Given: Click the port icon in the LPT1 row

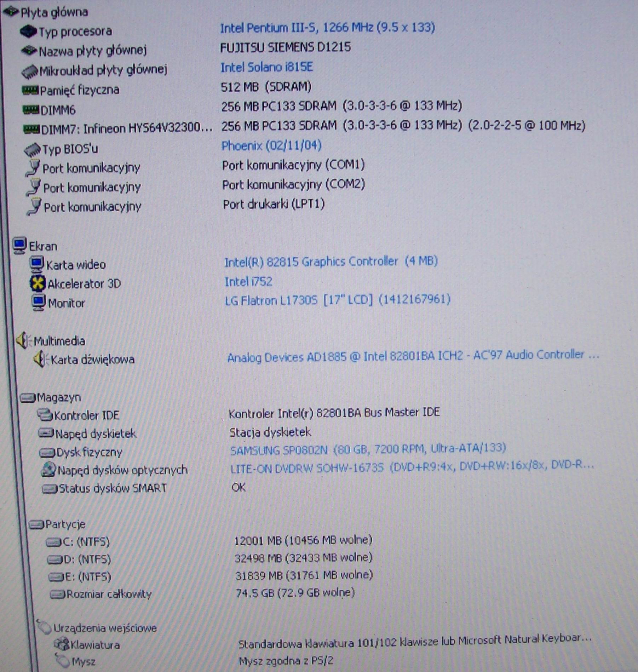Looking at the screenshot, I should [x=34, y=207].
